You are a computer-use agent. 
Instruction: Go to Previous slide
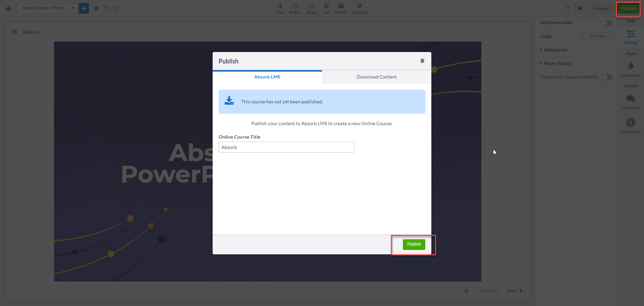point(488,291)
